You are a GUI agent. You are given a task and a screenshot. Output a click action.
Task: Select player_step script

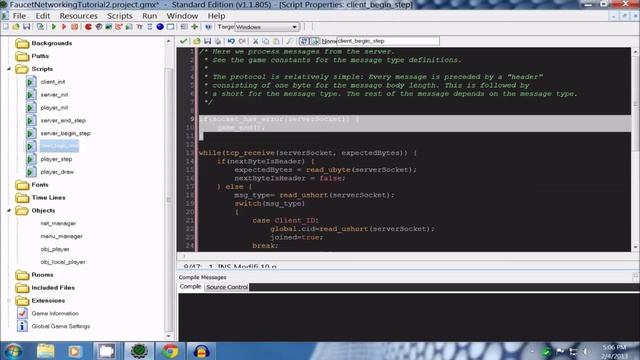[x=56, y=159]
